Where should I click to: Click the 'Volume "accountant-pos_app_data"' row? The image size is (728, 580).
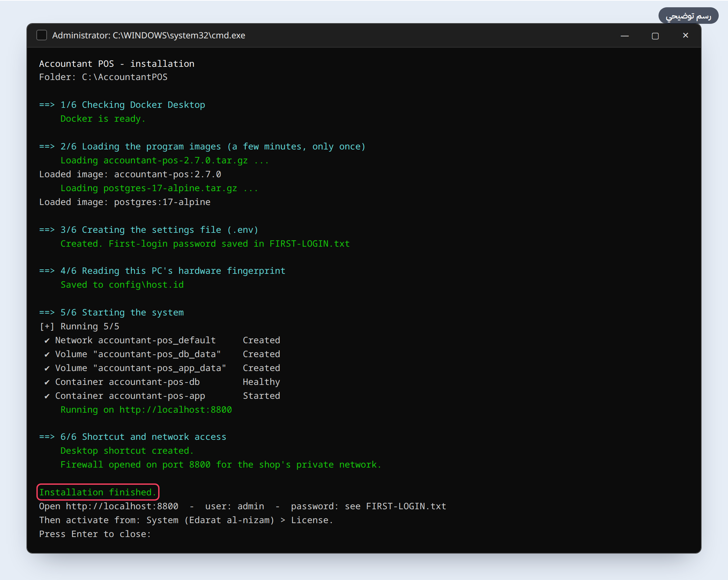(x=162, y=368)
